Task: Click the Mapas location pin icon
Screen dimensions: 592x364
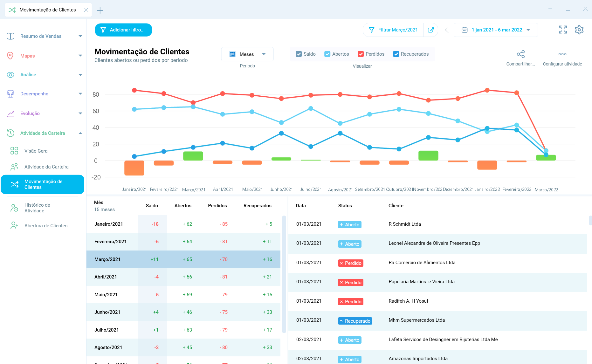Action: click(x=10, y=56)
